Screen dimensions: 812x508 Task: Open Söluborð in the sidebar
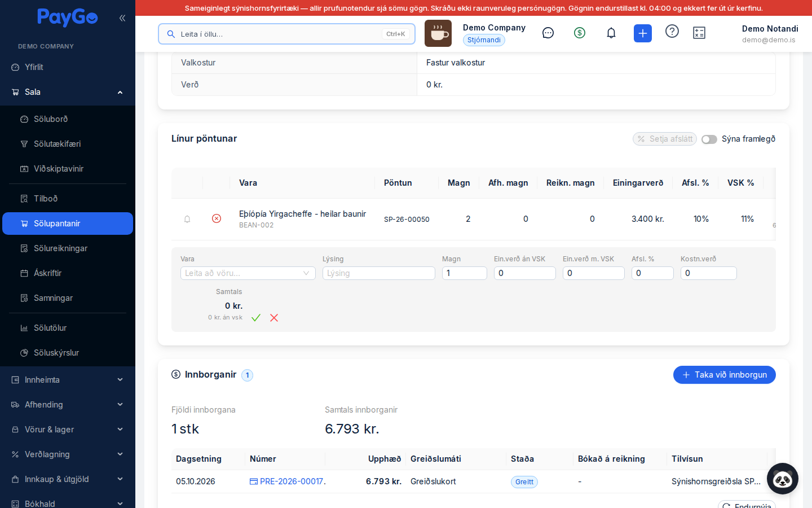click(x=68, y=119)
